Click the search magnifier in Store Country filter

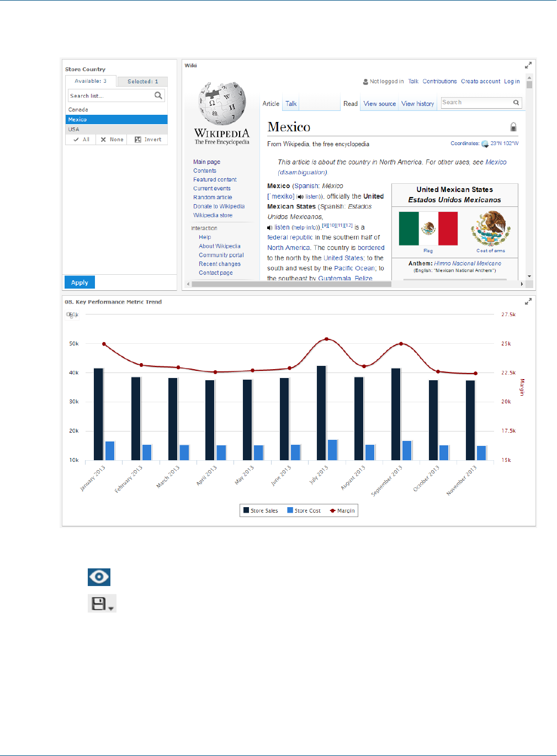tap(158, 95)
